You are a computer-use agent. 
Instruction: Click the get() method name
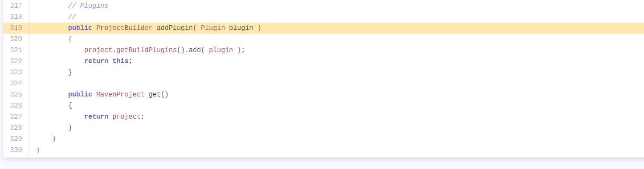click(x=158, y=94)
